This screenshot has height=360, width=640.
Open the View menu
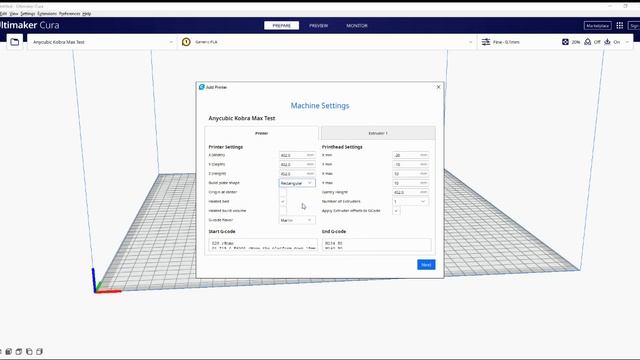14,13
